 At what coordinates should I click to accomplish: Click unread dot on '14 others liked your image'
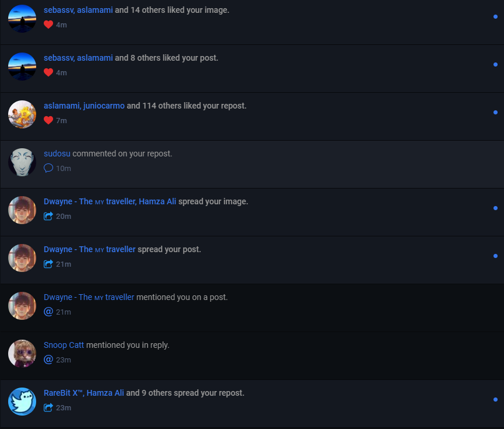(x=495, y=17)
